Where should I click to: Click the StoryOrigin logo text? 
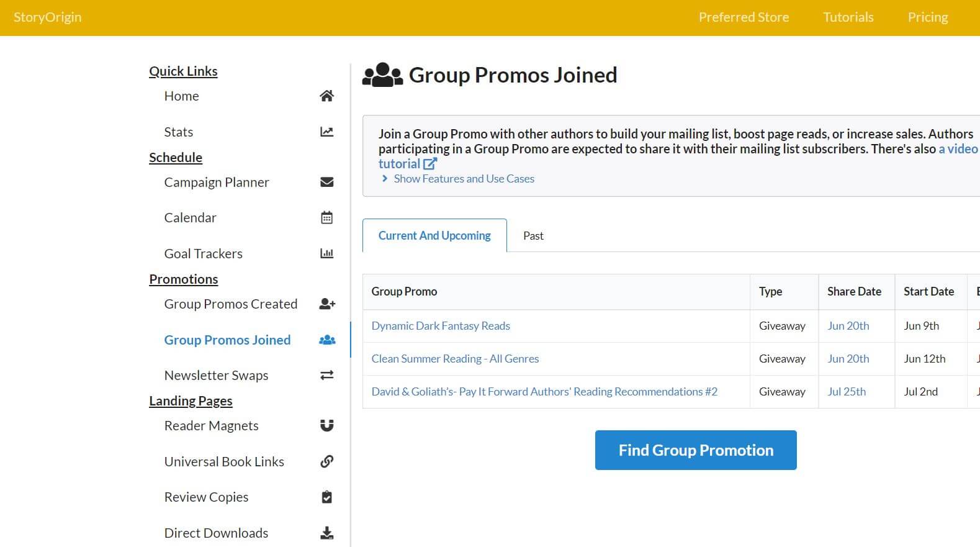[x=48, y=17]
